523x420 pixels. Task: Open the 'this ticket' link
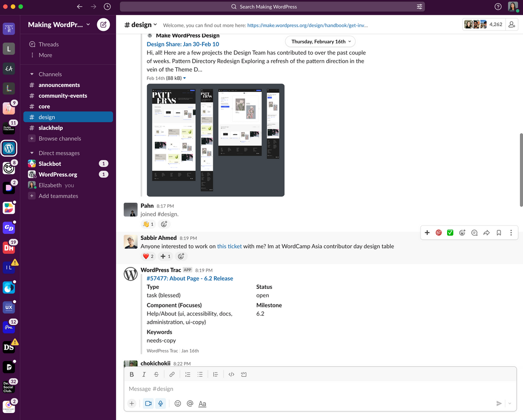coord(229,246)
